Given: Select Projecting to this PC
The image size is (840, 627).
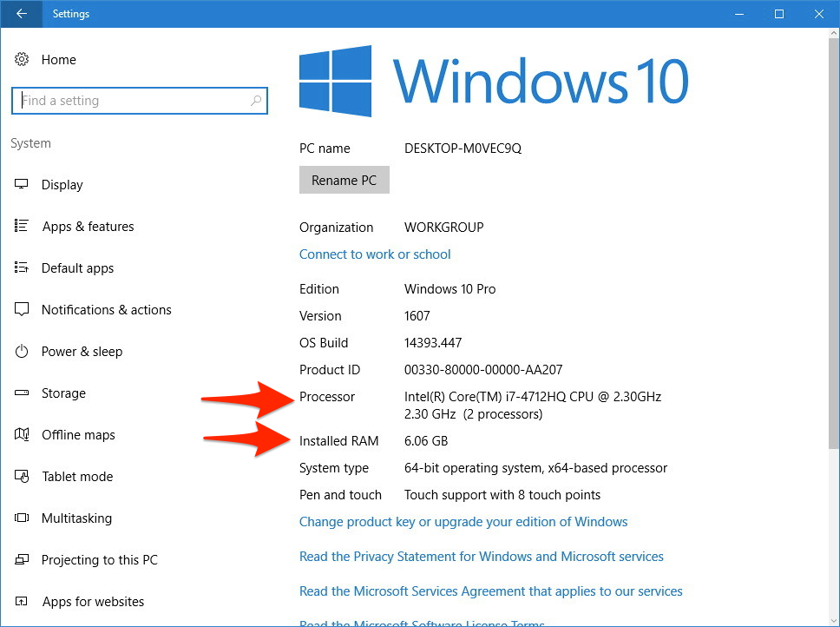Looking at the screenshot, I should click(x=100, y=560).
